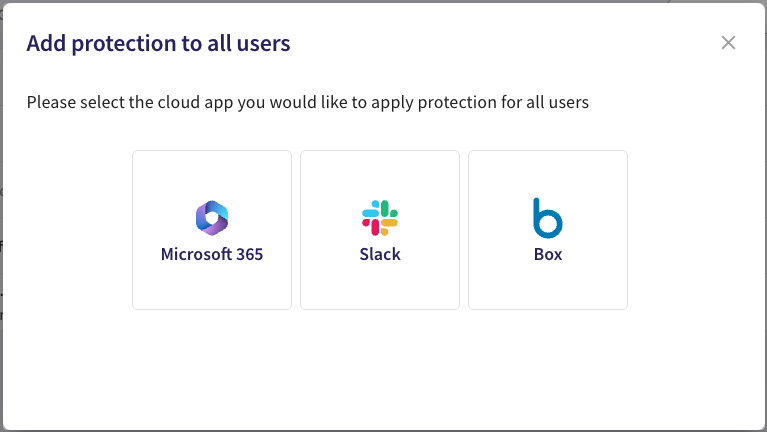Dismiss the dialog with the X icon
The image size is (767, 432).
point(728,43)
